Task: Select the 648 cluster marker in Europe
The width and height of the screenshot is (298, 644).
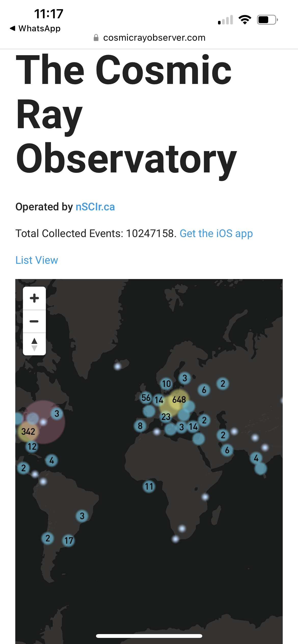Action: pyautogui.click(x=179, y=400)
